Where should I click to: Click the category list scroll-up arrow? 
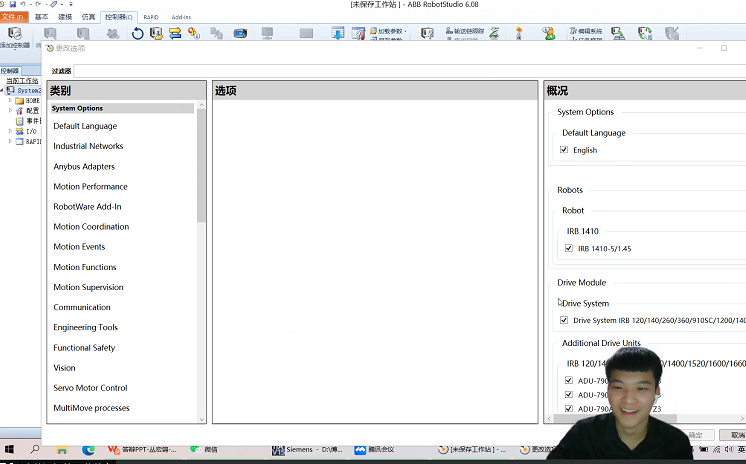[202, 105]
